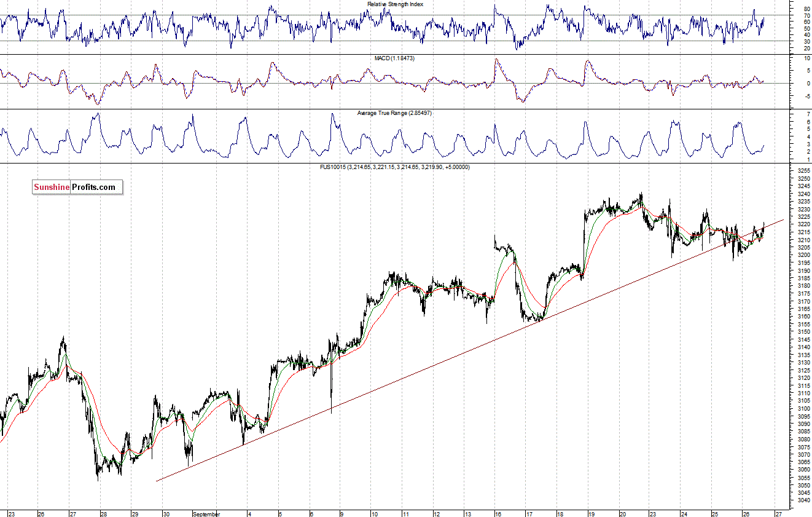The height and width of the screenshot is (517, 812).
Task: Click the '11' date axis label
Action: (405, 514)
